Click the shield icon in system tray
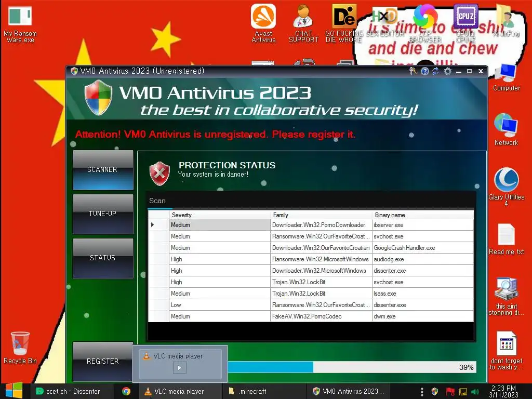The image size is (532, 399). [x=435, y=392]
